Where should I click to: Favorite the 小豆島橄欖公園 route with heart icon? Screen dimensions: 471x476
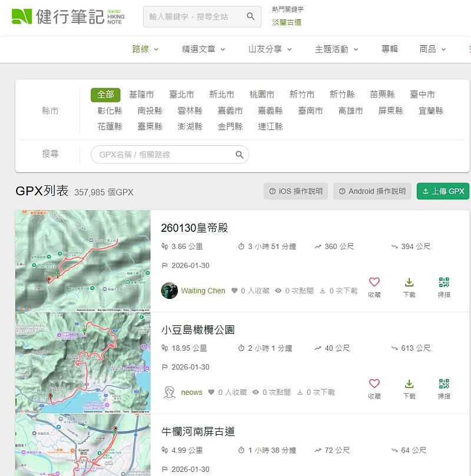pyautogui.click(x=374, y=384)
